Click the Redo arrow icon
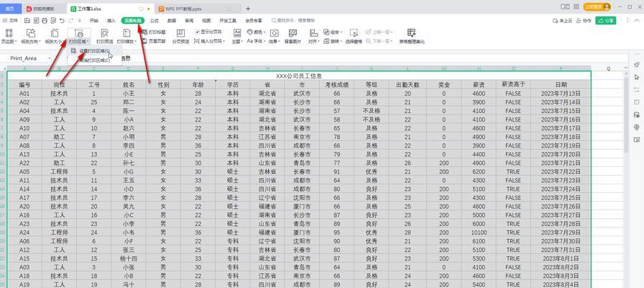Screen dimensions: 644x288 coord(70,21)
